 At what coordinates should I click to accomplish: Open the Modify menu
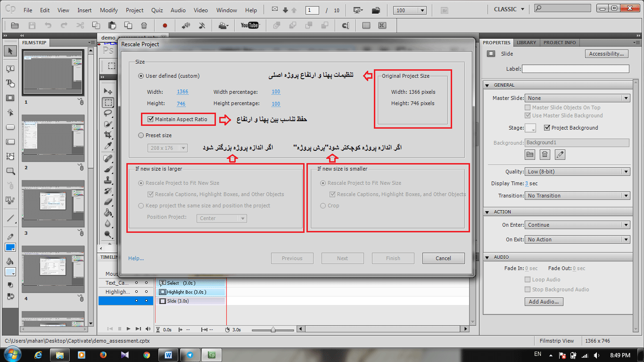[x=109, y=10]
